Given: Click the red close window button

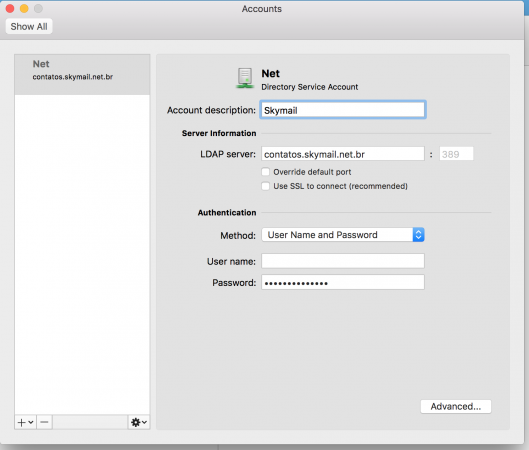Looking at the screenshot, I should [x=10, y=8].
